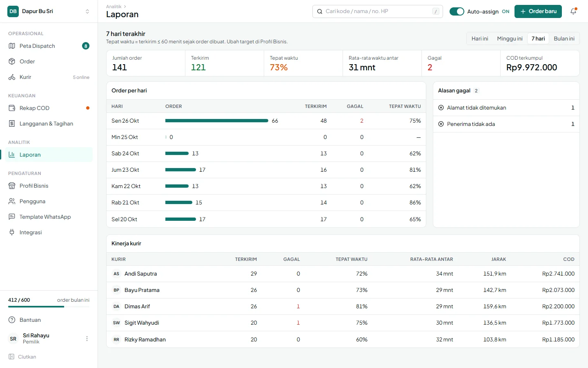Click the Integrasi plug icon
The height and width of the screenshot is (368, 588).
12,232
